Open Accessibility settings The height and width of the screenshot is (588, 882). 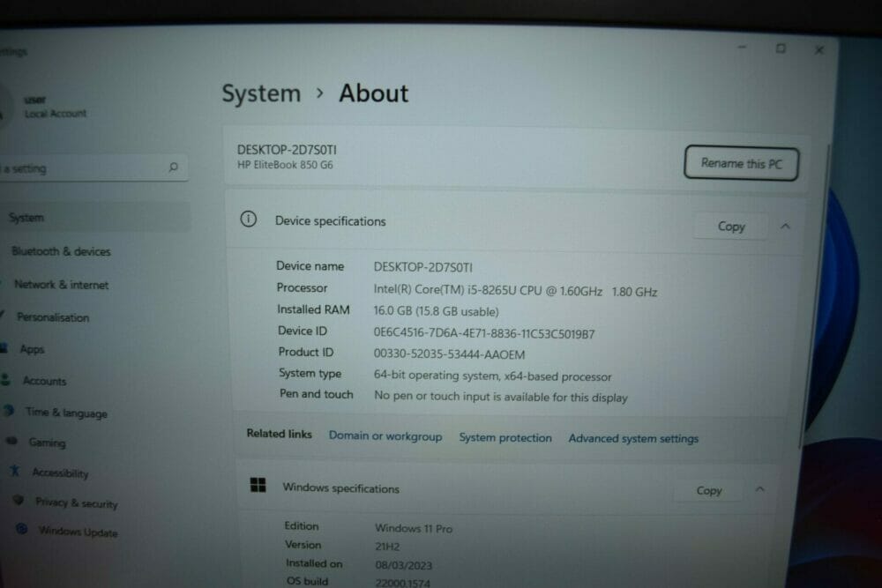point(60,473)
